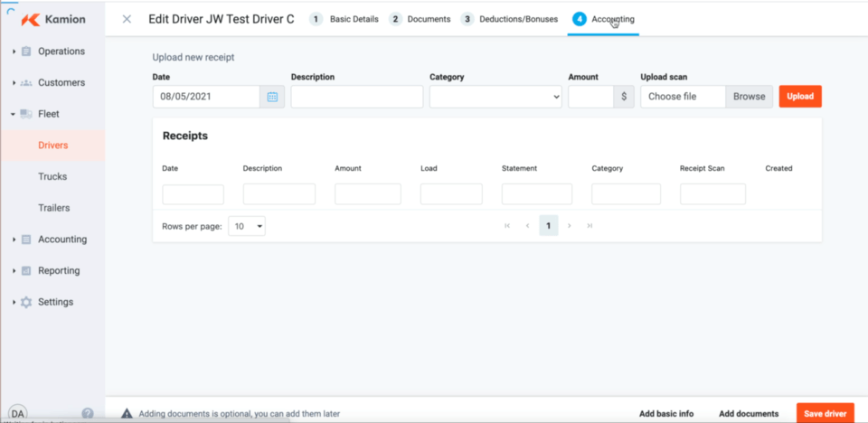Click the Receipts Amount filter box

368,194
